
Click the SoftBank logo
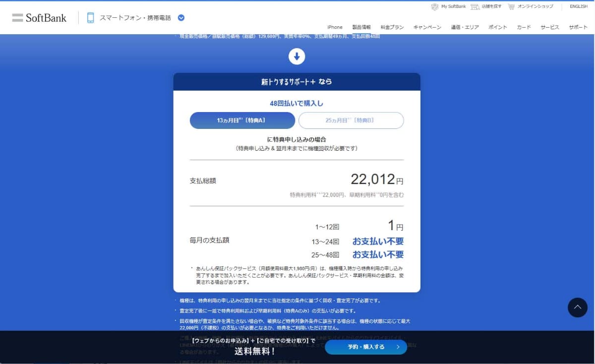coord(40,18)
